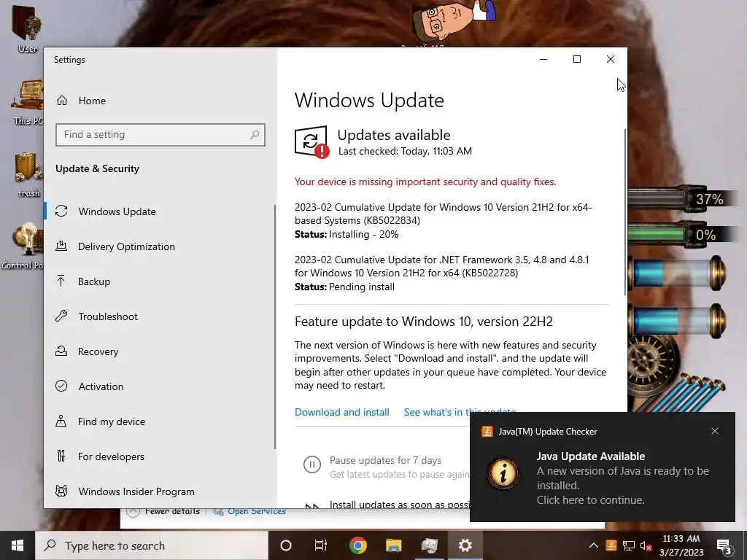Select Windows Update in sidebar
This screenshot has height=560, width=747.
click(x=117, y=211)
